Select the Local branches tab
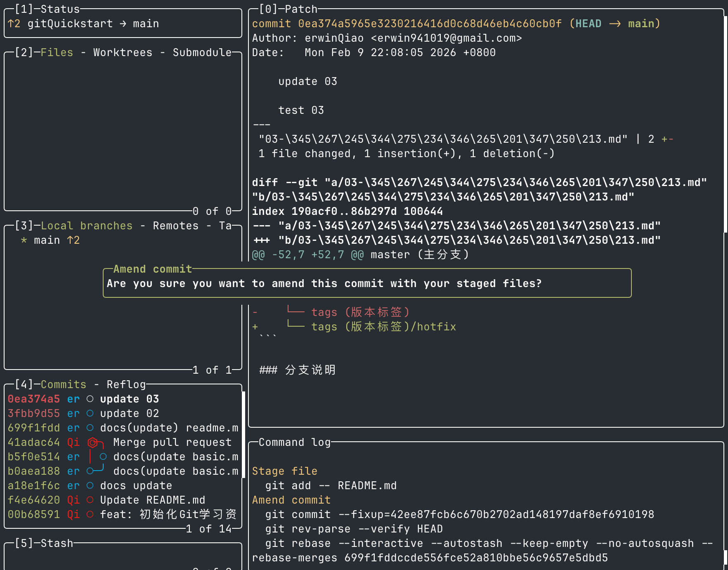 coord(87,226)
